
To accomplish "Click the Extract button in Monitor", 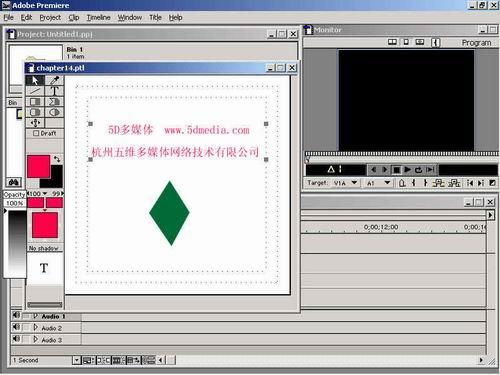I will pyautogui.click(x=454, y=183).
